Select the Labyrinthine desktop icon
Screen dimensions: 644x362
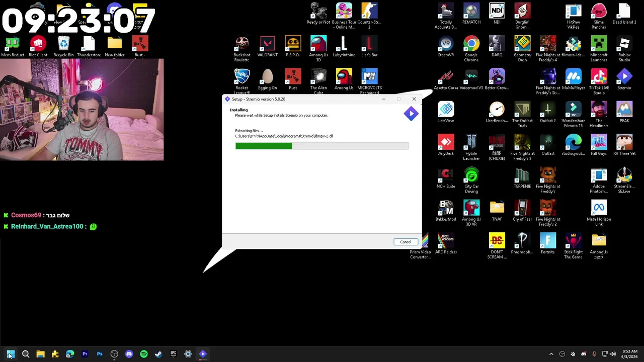coord(344,47)
